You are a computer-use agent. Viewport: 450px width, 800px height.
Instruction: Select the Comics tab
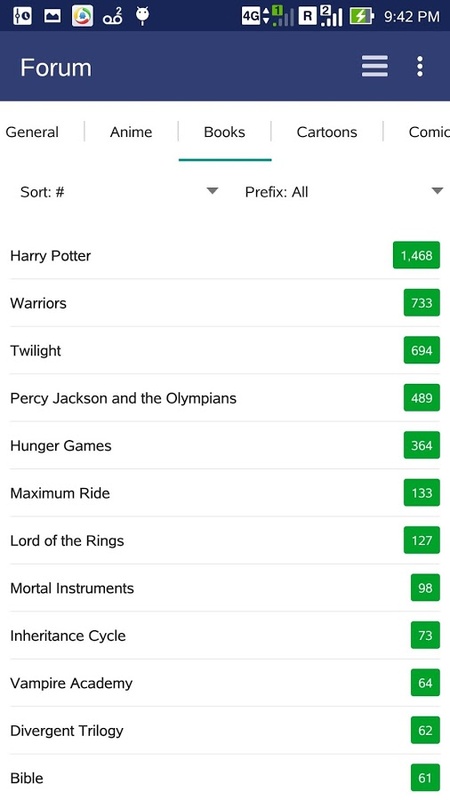[429, 132]
